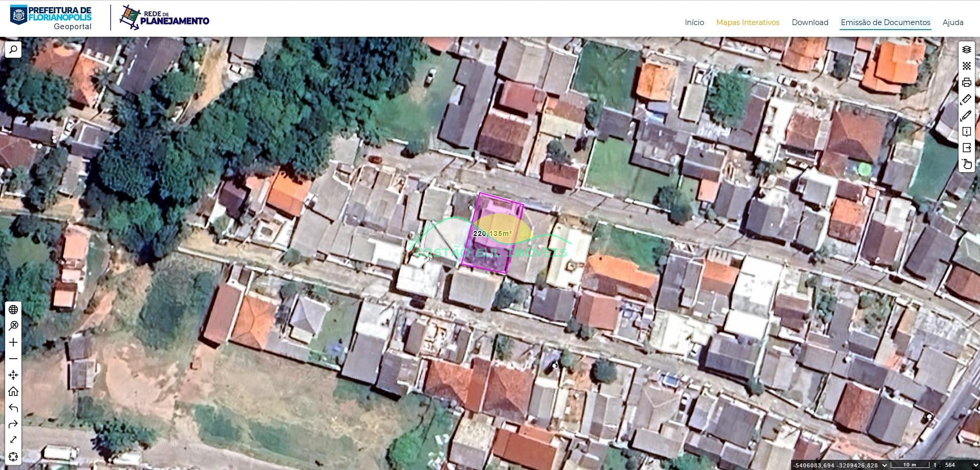Open the Mapas Interativos menu
This screenshot has height=470, width=980.
(748, 22)
